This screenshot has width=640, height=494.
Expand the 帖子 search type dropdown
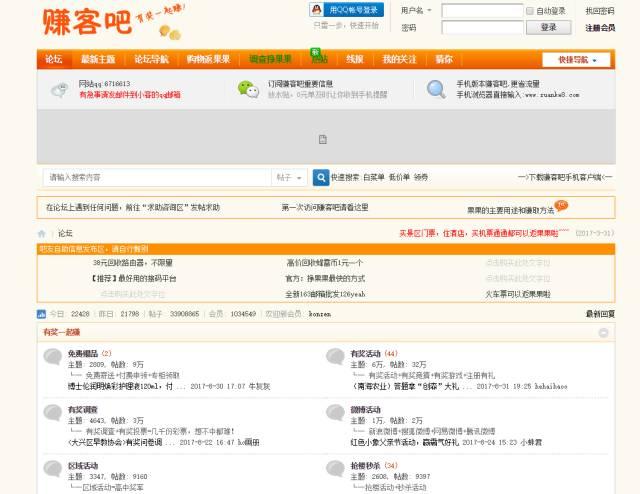289,178
